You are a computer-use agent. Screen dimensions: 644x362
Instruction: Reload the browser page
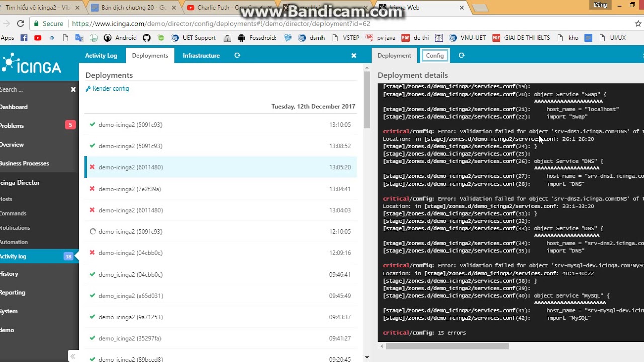[20, 24]
